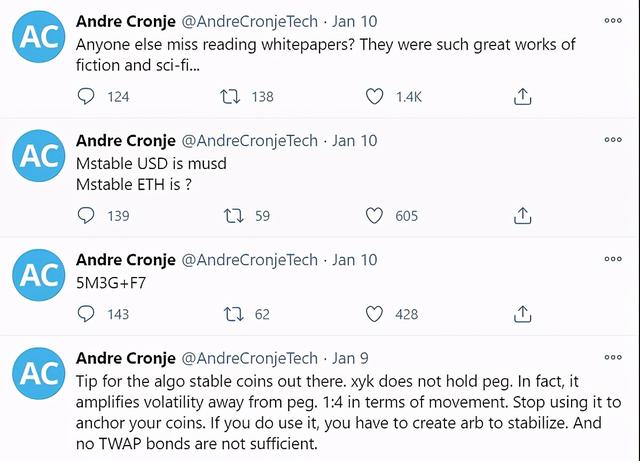Click the AC avatar on the 5M3G+F7 tweet
Viewport: 640px width, 461px height.
click(x=40, y=275)
